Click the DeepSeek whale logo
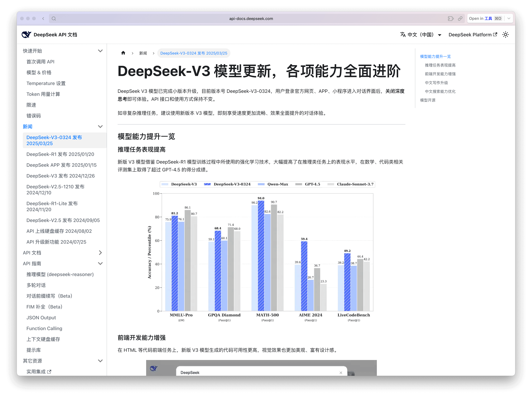532x398 pixels. [x=26, y=35]
